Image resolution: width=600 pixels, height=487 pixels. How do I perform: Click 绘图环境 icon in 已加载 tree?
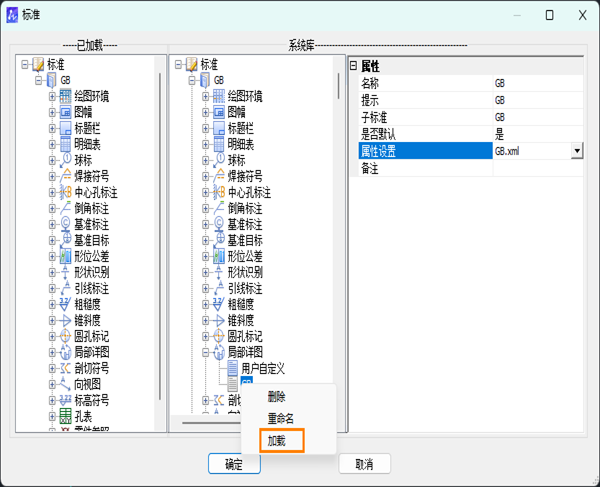click(x=65, y=96)
